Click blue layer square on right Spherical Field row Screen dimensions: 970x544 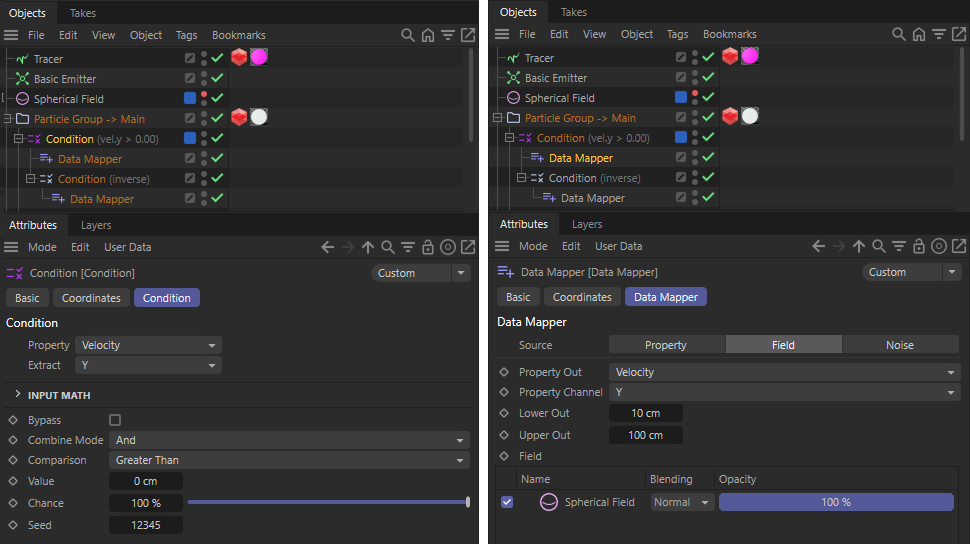[681, 97]
